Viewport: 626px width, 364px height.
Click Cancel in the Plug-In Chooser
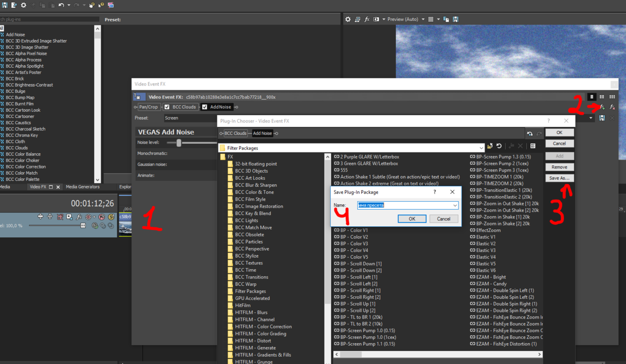(x=559, y=143)
